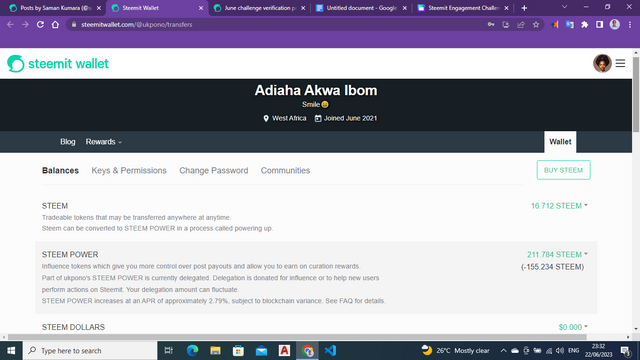Open the user avatar menu
The width and height of the screenshot is (640, 360).
pos(602,63)
